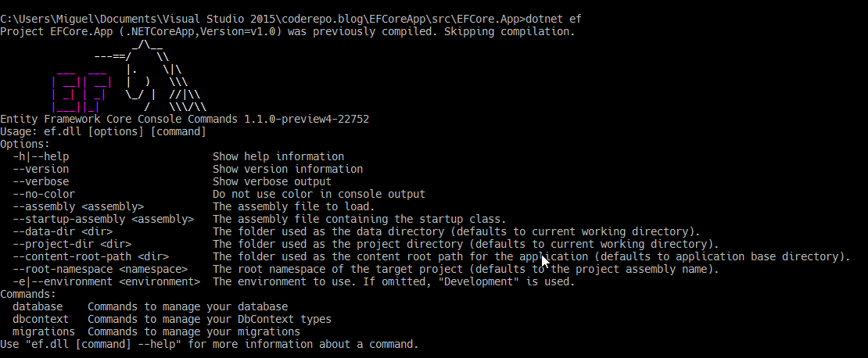Click the 'migrations' command name

pos(44,331)
